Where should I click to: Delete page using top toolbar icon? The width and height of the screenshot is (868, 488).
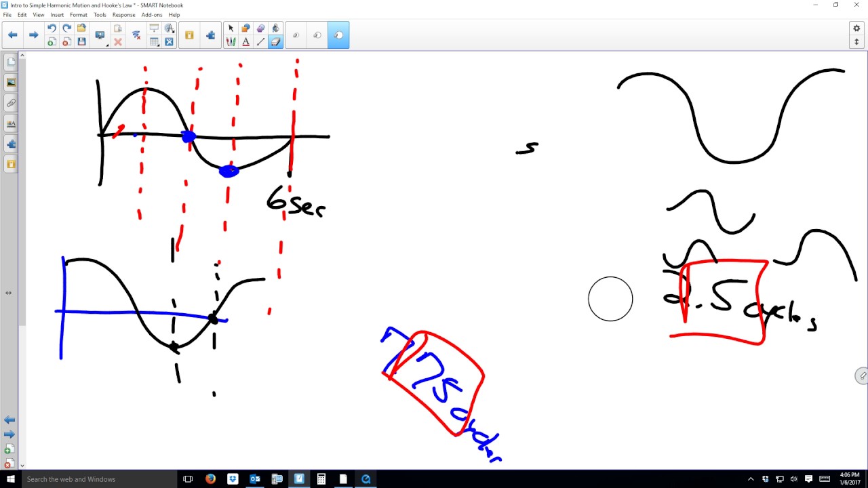pyautogui.click(x=66, y=42)
